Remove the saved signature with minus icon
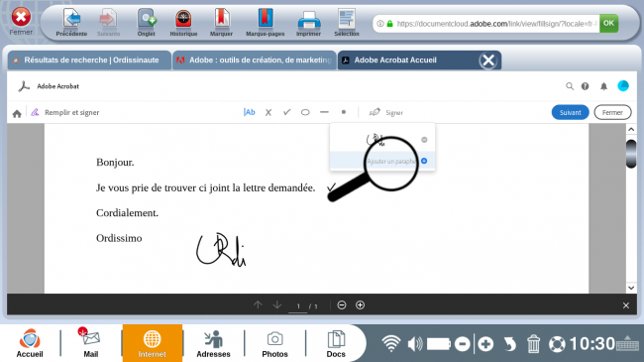Viewport: 644px width, 362px height. [x=424, y=140]
